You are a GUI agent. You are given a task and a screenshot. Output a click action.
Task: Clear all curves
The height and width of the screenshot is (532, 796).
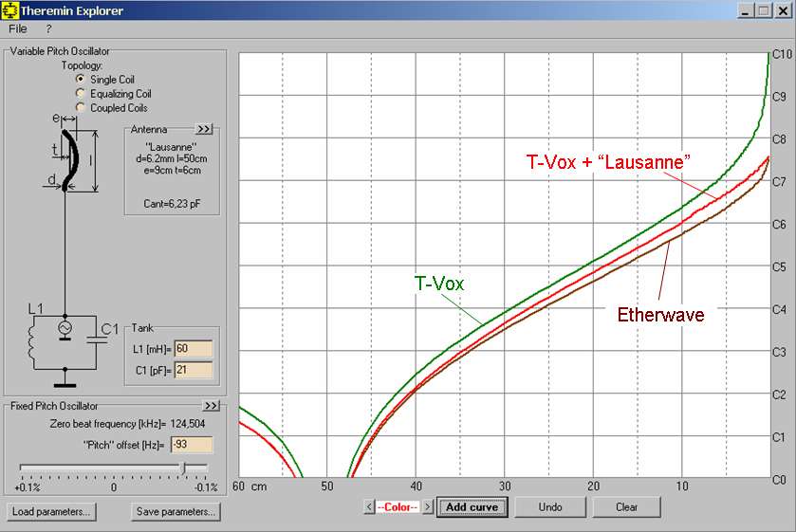(626, 506)
